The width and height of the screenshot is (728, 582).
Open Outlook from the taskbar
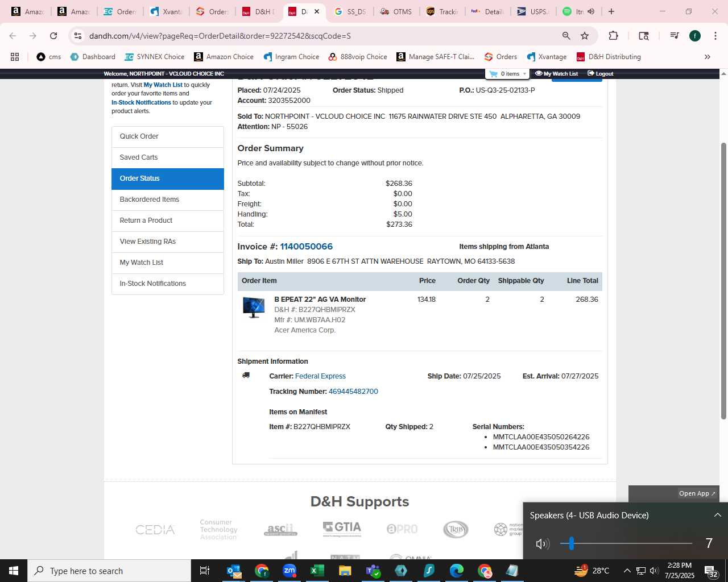click(x=234, y=571)
